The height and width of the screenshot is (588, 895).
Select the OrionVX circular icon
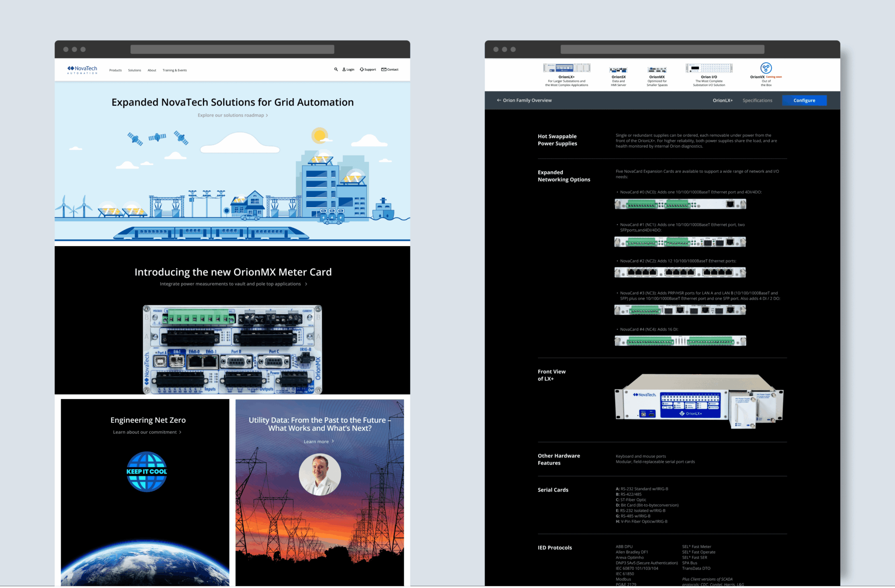766,68
